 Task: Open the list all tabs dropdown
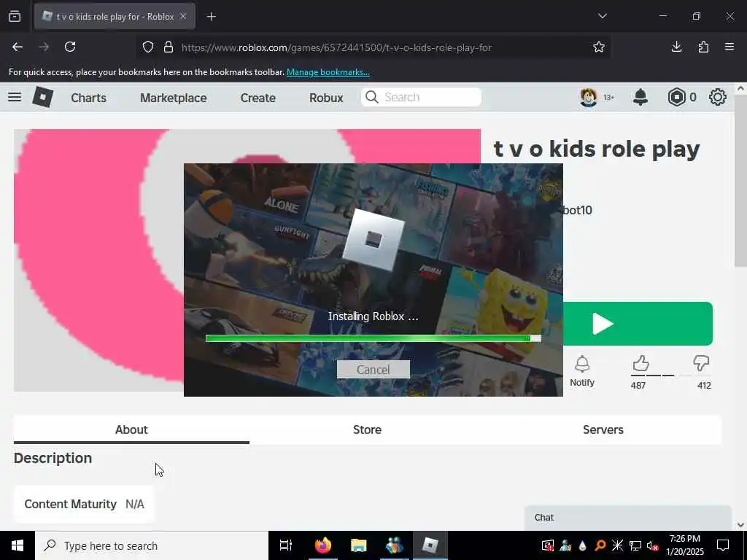coord(603,16)
